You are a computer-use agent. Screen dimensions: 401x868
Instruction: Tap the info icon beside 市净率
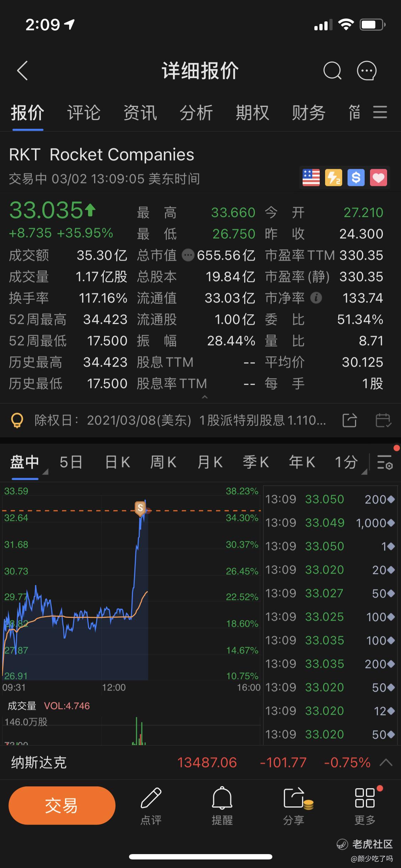pyautogui.click(x=316, y=298)
